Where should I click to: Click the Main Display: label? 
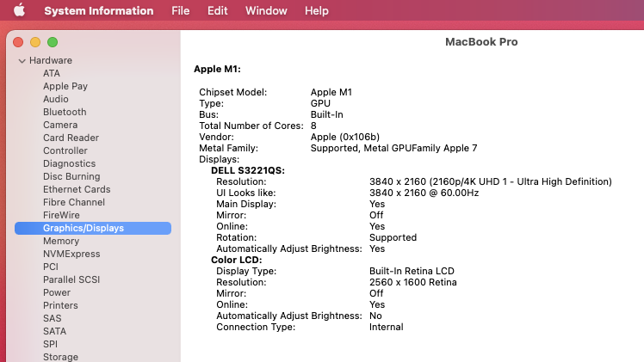pos(246,204)
